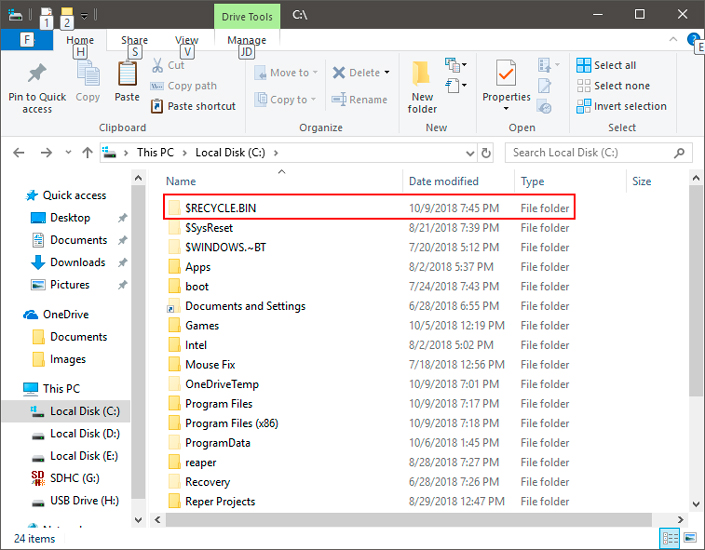Click Paste shortcut
Screen dimensions: 705x550
[193, 106]
